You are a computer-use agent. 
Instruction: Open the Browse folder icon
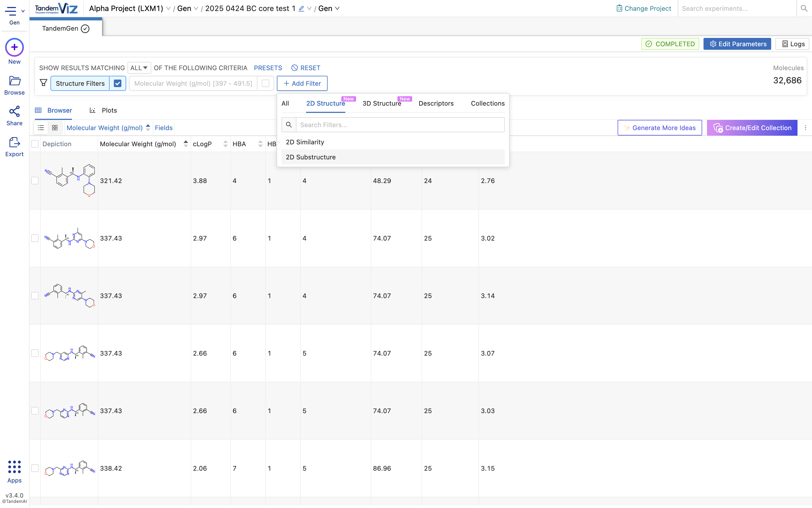[x=15, y=81]
